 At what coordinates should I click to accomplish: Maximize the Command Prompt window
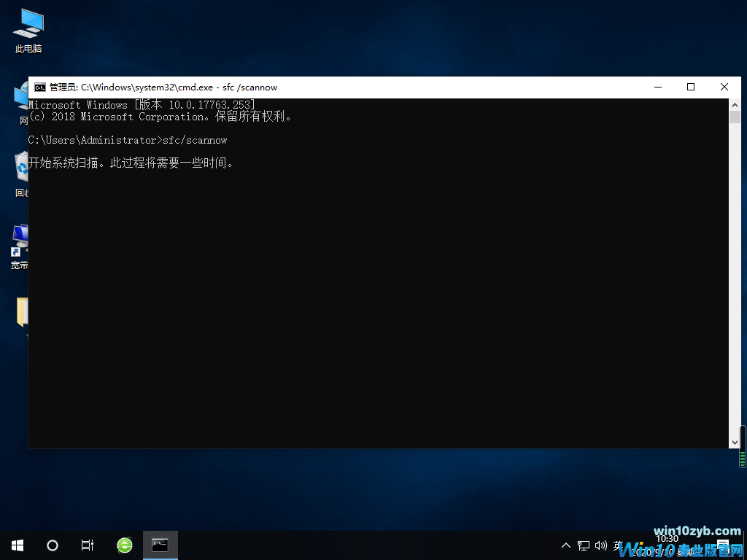(691, 87)
